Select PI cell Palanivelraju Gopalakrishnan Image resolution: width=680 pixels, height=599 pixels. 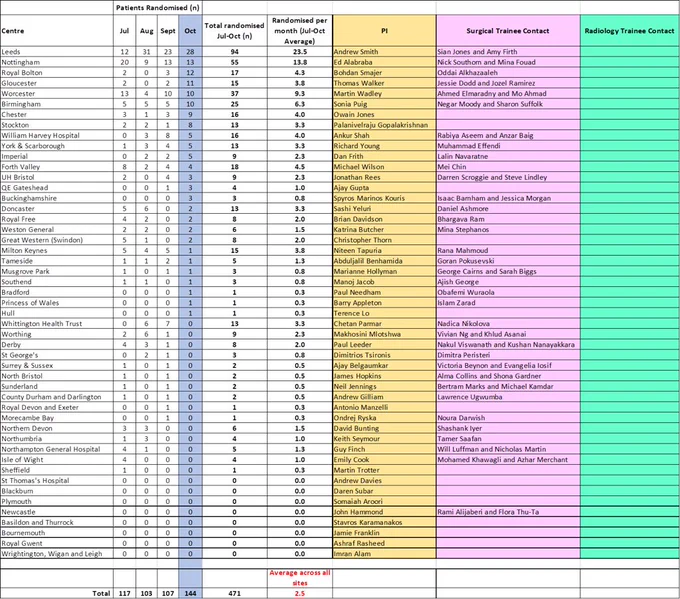tap(384, 125)
